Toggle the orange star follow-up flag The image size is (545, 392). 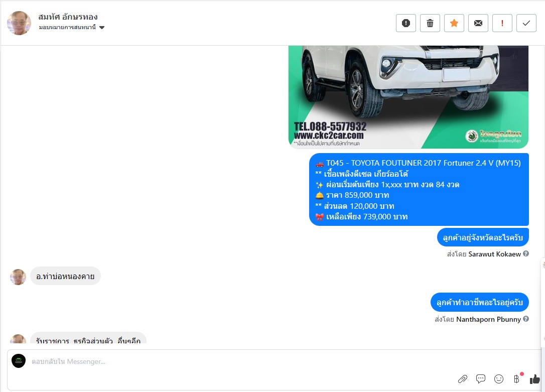[x=454, y=23]
